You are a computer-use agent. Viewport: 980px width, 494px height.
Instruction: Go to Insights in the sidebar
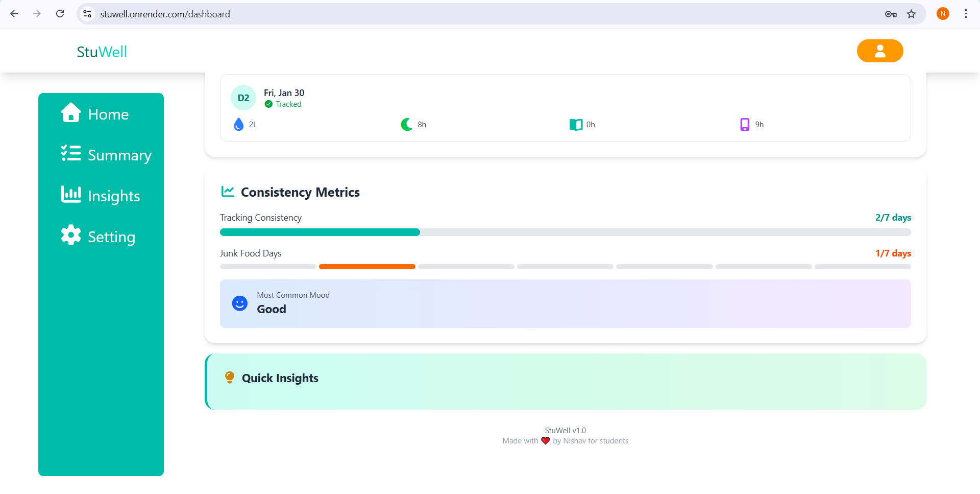(101, 195)
